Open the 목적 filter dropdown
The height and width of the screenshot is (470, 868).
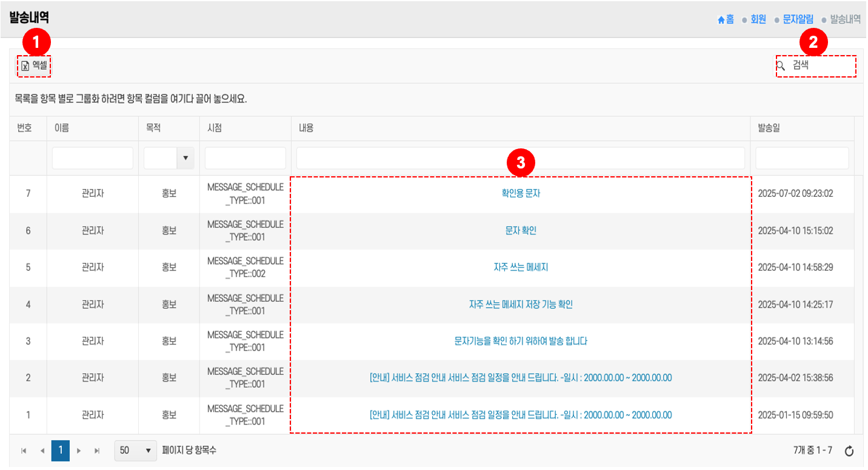tap(185, 158)
